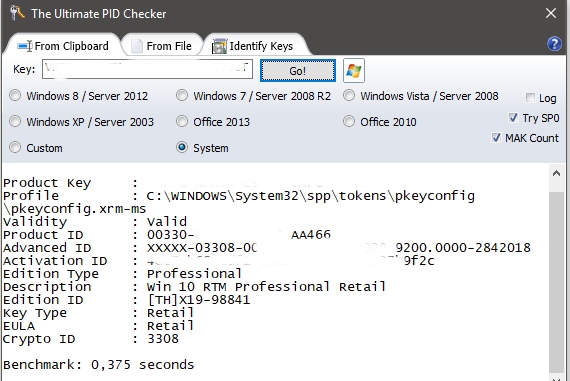Click the results scrollbar up arrow
This screenshot has height=381, width=570.
click(556, 173)
